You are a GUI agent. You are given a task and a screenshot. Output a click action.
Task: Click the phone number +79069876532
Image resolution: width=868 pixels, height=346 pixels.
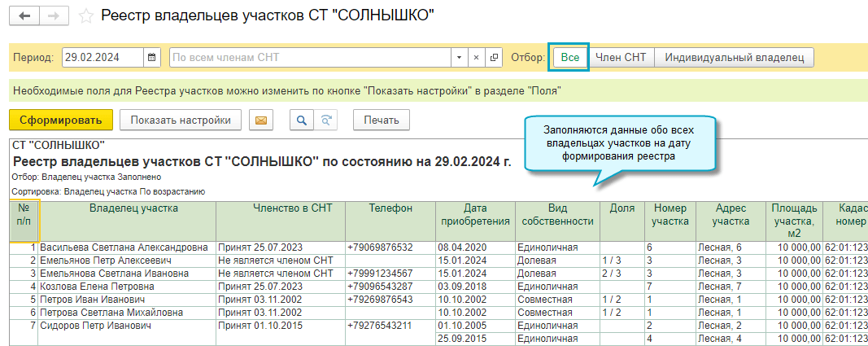pyautogui.click(x=390, y=247)
